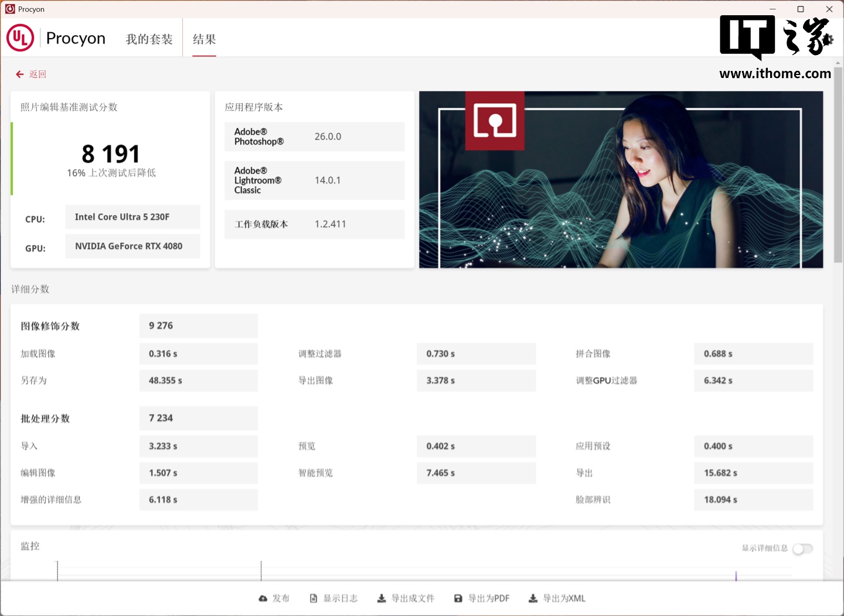844x616 pixels.
Task: Click the vertical scrollbar on the right
Action: (838, 164)
